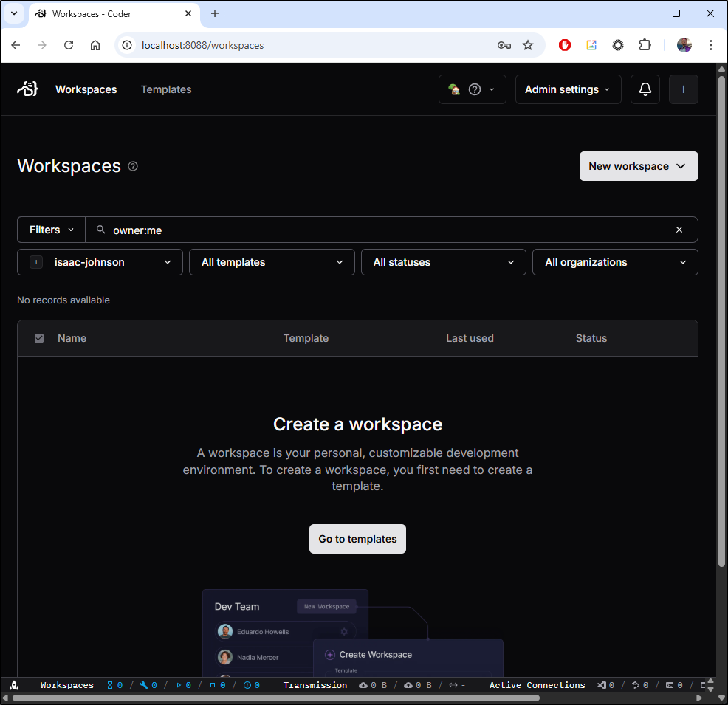Click the wrench building workspaces icon
The width and height of the screenshot is (728, 705).
144,685
